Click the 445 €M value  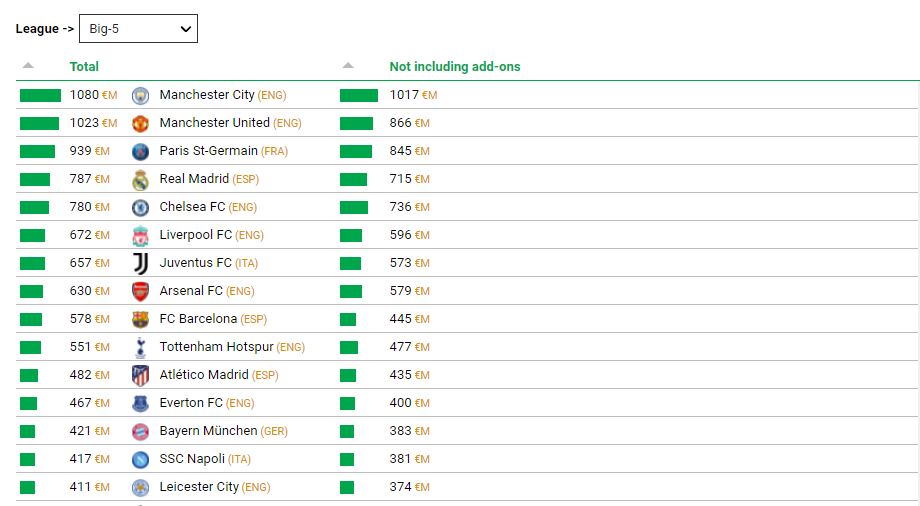pos(410,319)
